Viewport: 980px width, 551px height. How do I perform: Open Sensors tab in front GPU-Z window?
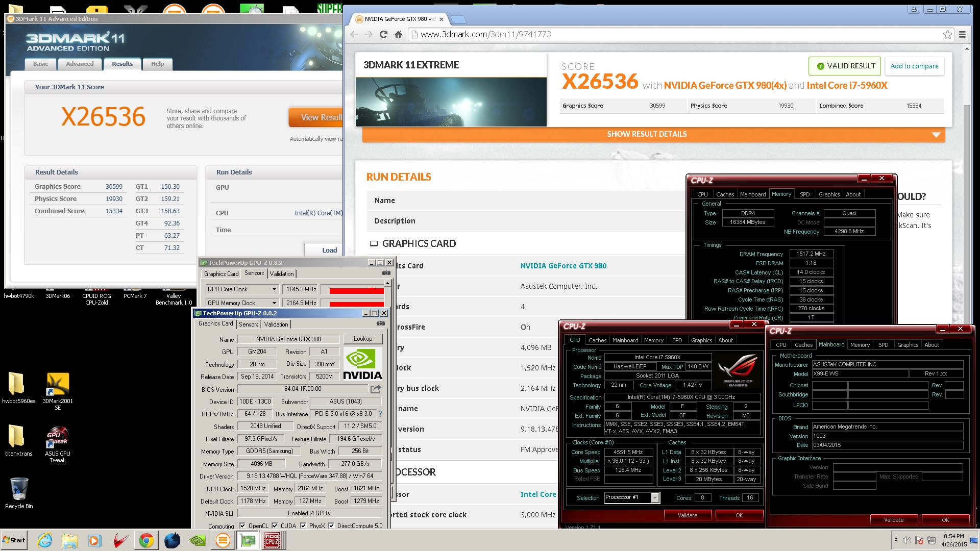click(x=249, y=324)
